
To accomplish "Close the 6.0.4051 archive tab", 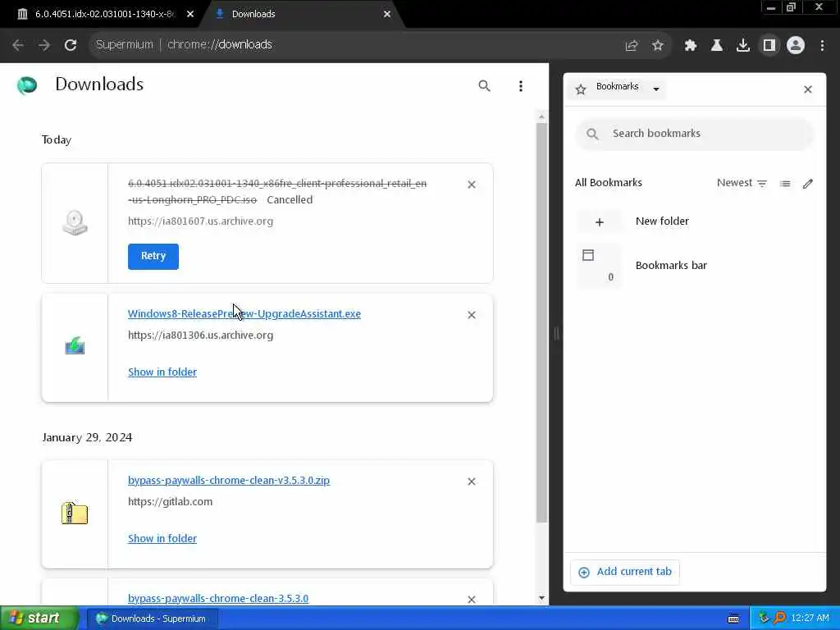I will (190, 15).
